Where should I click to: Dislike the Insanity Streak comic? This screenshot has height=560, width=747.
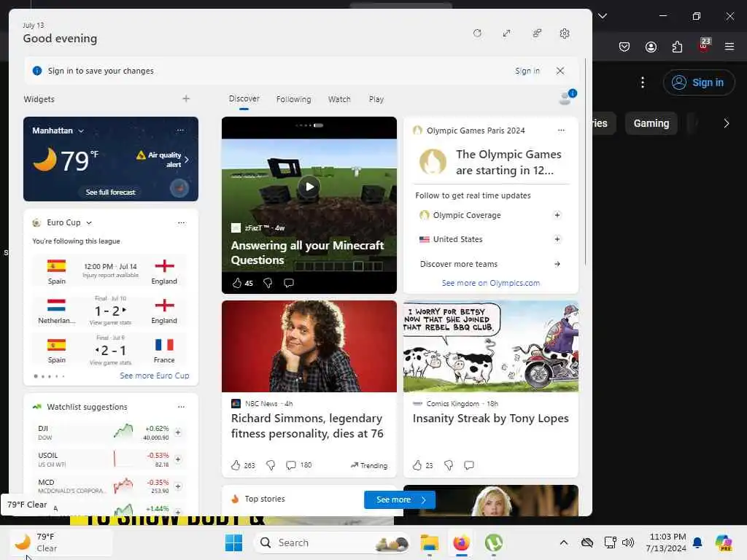(x=449, y=465)
